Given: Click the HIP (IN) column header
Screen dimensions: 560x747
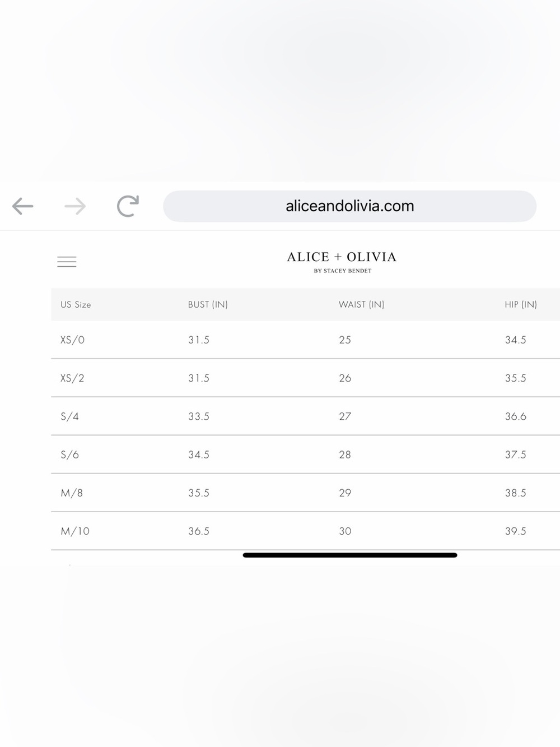Looking at the screenshot, I should coord(521,304).
